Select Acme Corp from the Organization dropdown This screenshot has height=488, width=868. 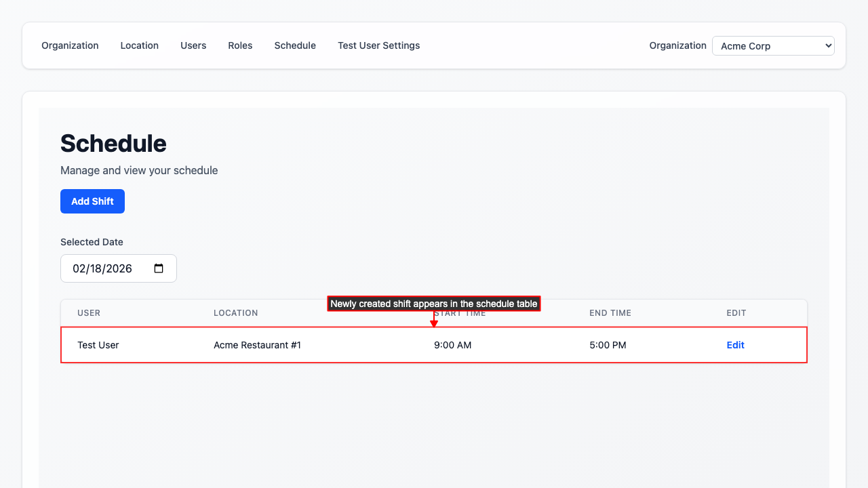tap(773, 45)
